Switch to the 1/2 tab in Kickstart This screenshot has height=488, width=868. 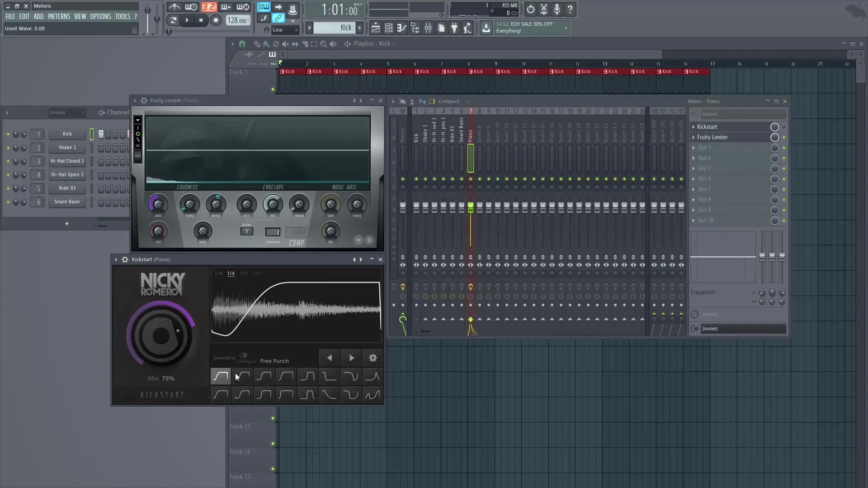click(244, 273)
